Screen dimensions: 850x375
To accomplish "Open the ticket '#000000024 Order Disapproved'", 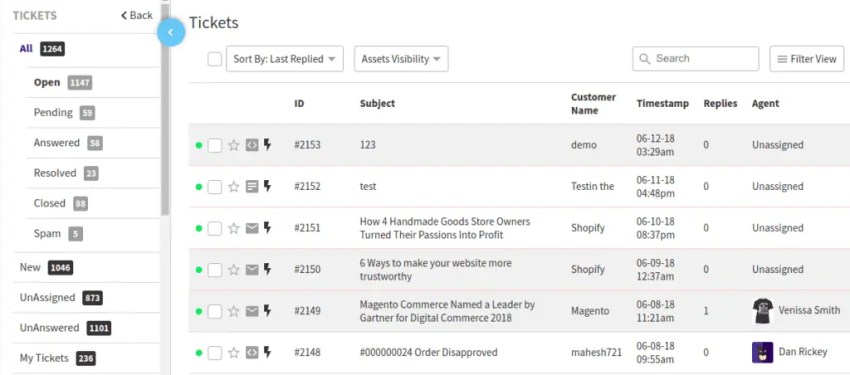I will (428, 353).
